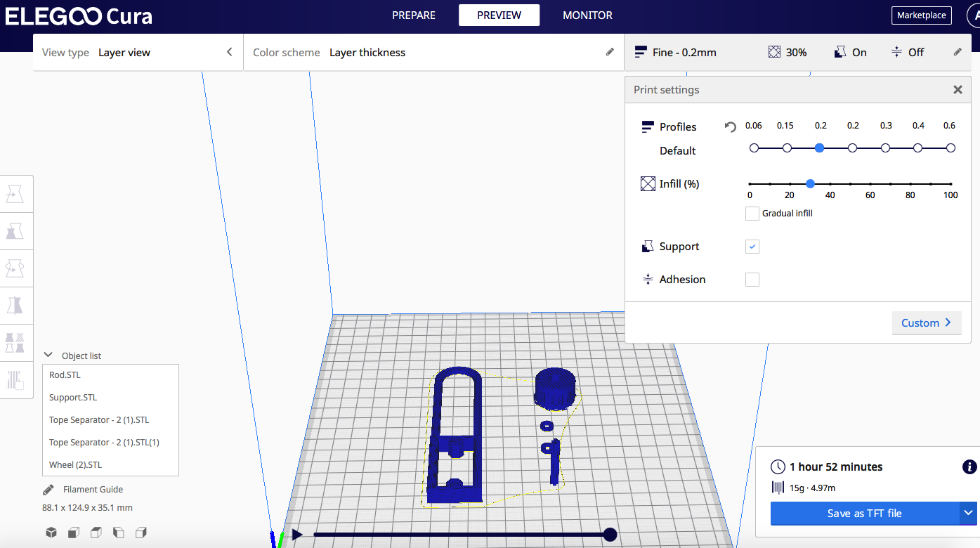Click the ELEGOO Cura logo
This screenshot has height=548, width=980.
[x=79, y=16]
